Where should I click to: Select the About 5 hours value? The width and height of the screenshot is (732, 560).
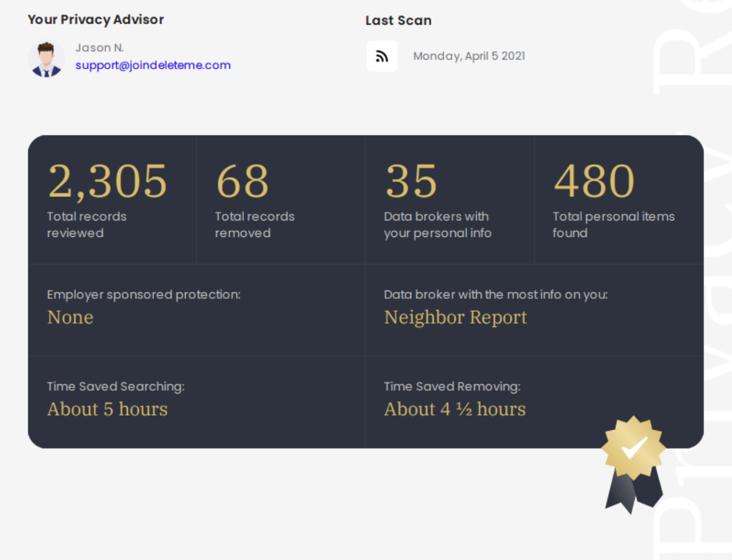click(107, 409)
